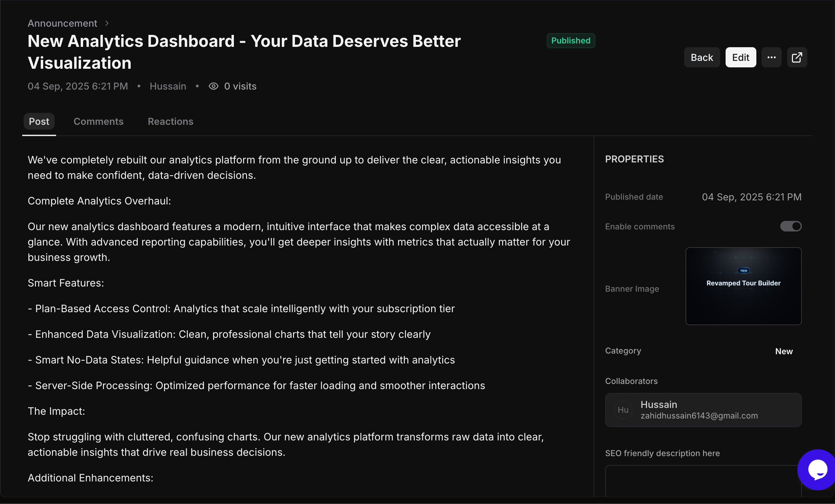Click the Edit button
Viewport: 835px width, 504px height.
click(x=741, y=57)
